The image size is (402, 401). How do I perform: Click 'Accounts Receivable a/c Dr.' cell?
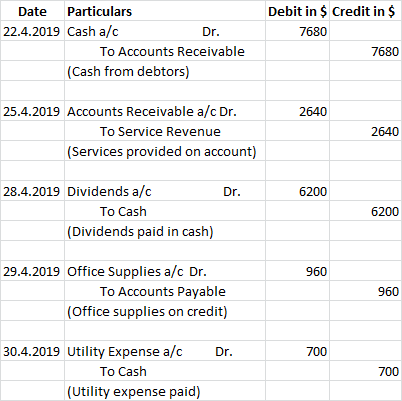pos(165,111)
